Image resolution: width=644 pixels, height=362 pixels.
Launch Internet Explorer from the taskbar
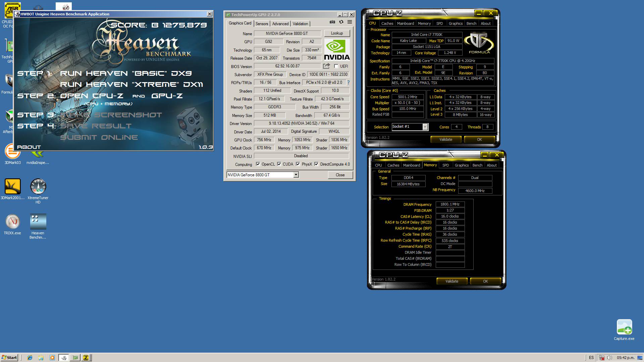[x=30, y=358]
